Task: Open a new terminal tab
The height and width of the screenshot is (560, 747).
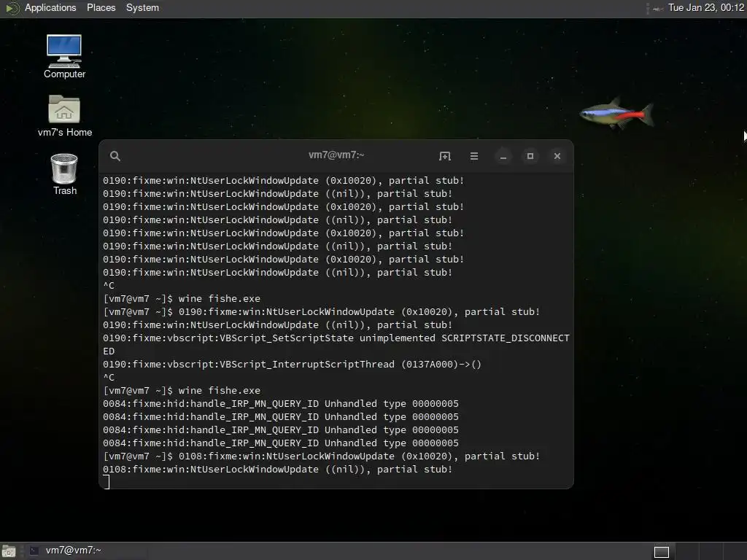Action: 444,156
